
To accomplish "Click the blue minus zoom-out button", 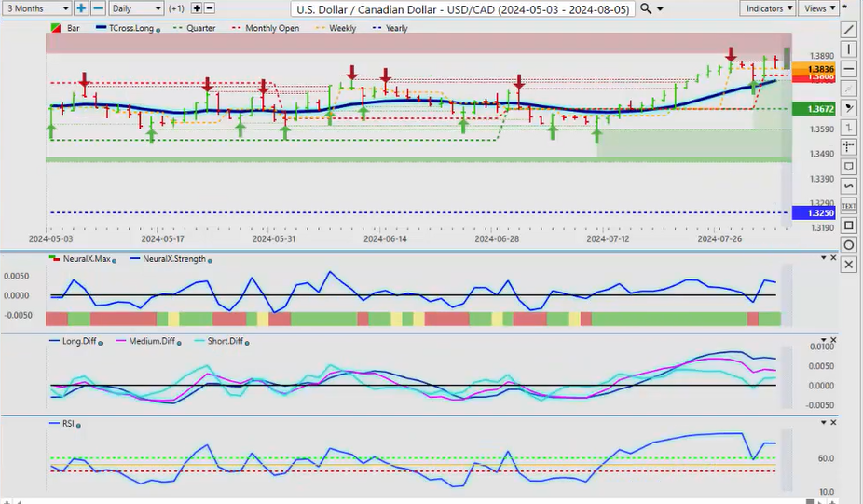I will 98,8.
